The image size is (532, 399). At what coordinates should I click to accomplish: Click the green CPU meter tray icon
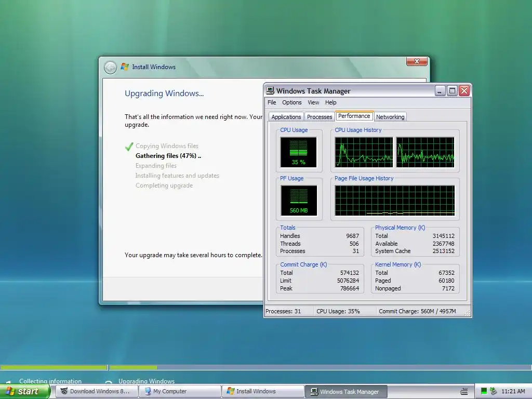pos(484,391)
